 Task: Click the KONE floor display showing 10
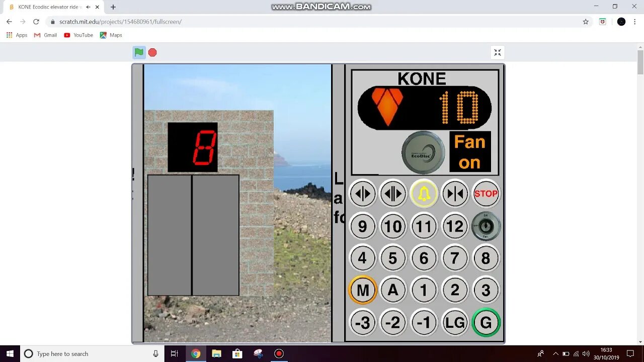(x=425, y=108)
